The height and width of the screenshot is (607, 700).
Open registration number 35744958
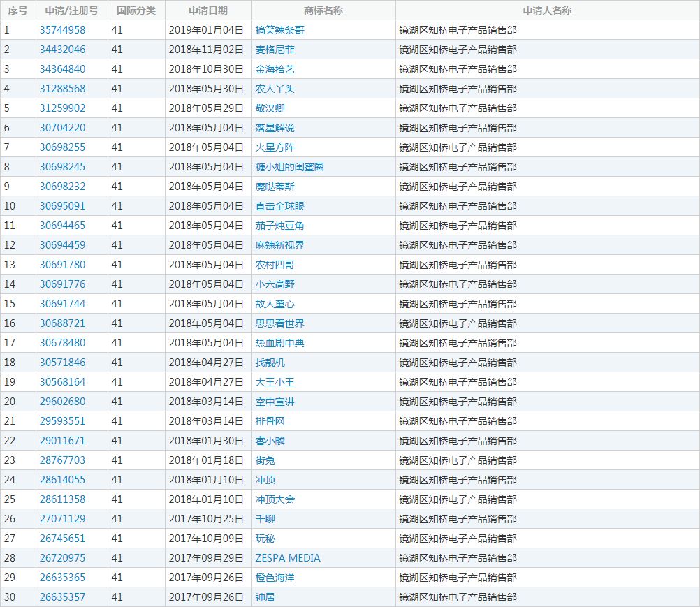(62, 30)
